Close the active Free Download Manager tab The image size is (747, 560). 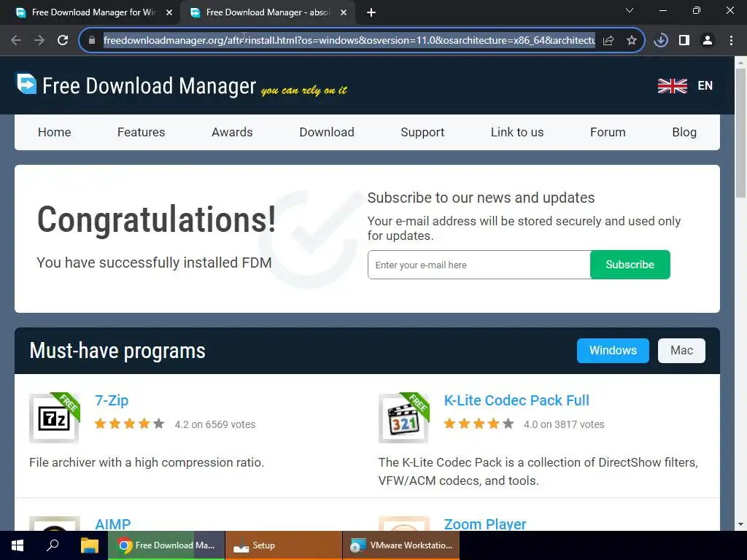(344, 13)
